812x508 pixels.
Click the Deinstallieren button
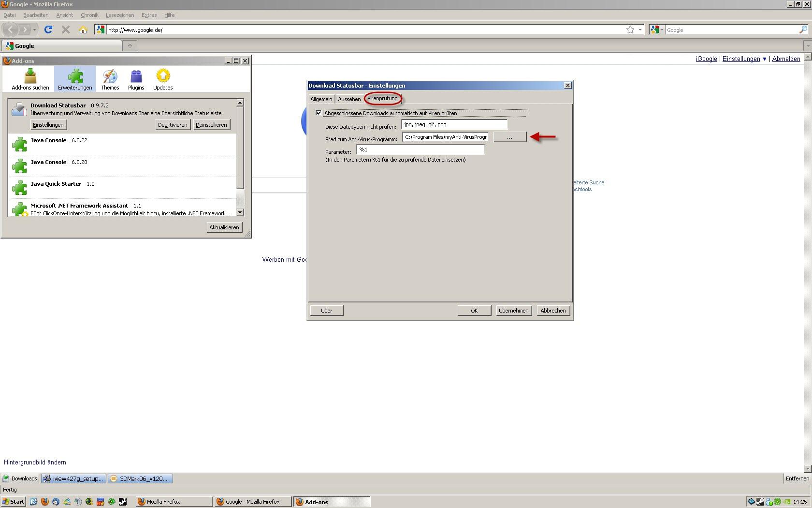(x=211, y=125)
